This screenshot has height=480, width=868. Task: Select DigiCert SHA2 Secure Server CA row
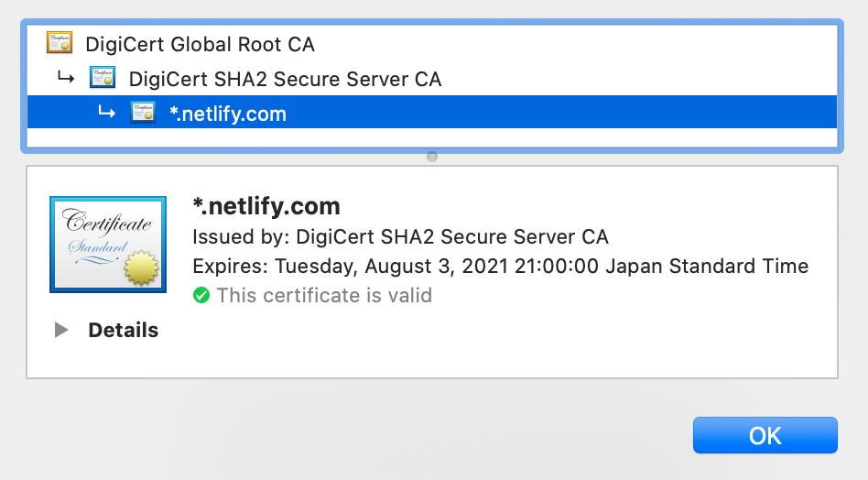pyautogui.click(x=432, y=79)
